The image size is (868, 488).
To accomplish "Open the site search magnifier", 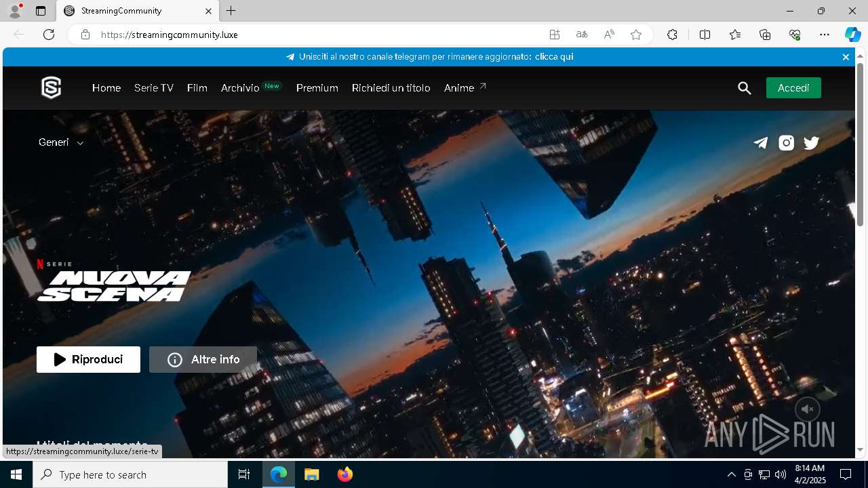I will coord(745,88).
